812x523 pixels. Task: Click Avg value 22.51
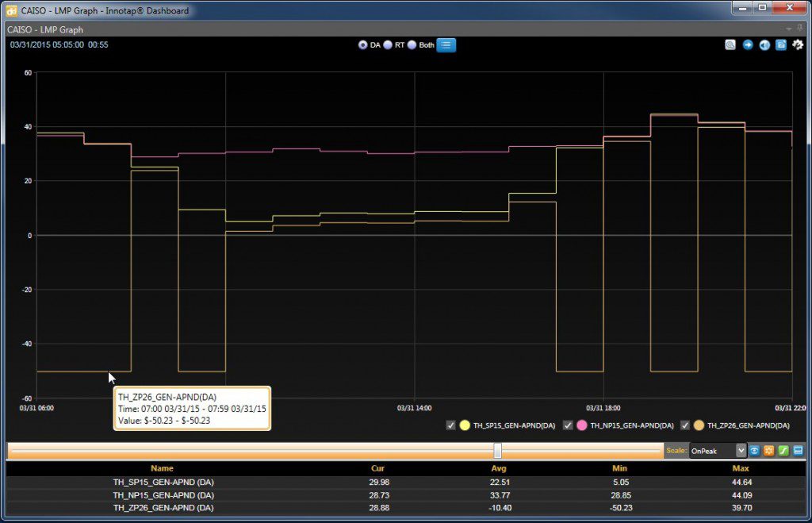click(500, 482)
